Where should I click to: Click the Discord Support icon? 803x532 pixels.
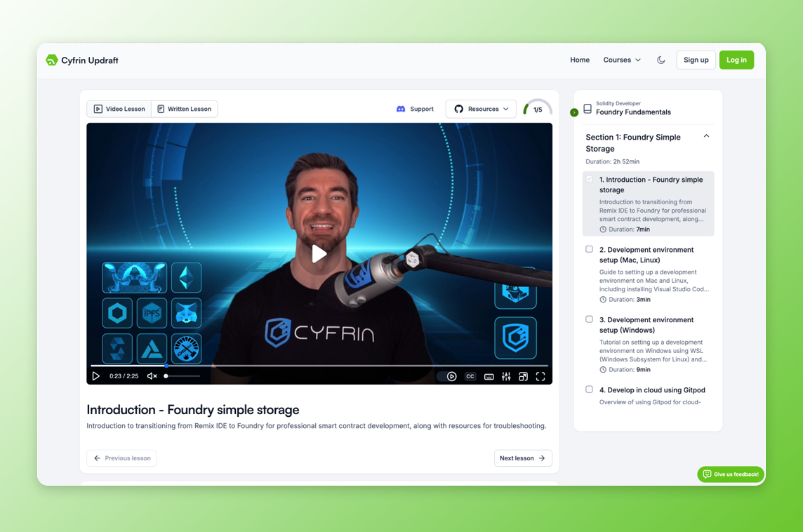pyautogui.click(x=401, y=109)
